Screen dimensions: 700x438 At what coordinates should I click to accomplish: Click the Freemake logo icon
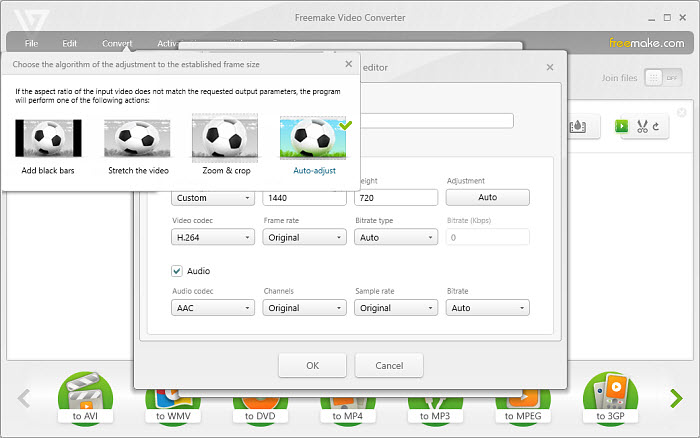pos(30,20)
